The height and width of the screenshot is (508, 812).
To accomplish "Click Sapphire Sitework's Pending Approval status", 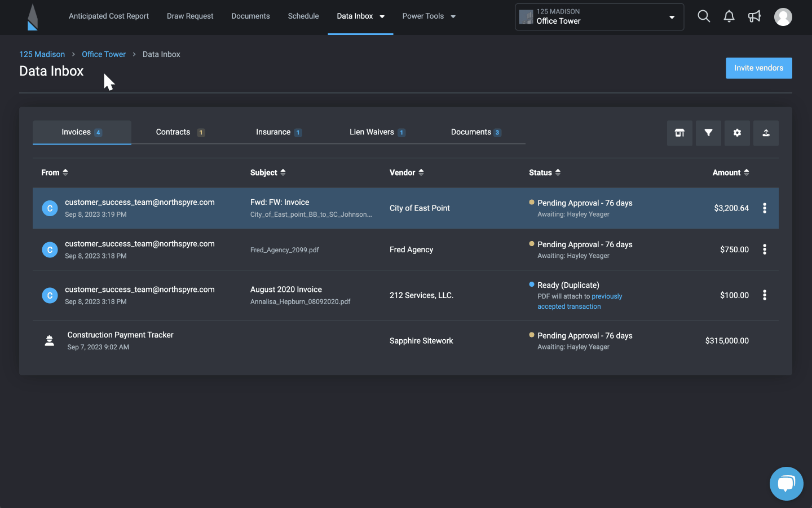I will 585,336.
